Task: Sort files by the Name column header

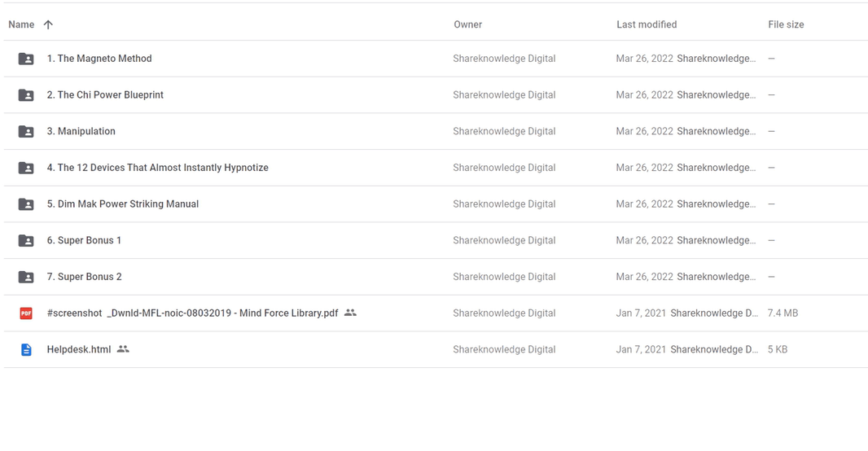Action: (21, 24)
